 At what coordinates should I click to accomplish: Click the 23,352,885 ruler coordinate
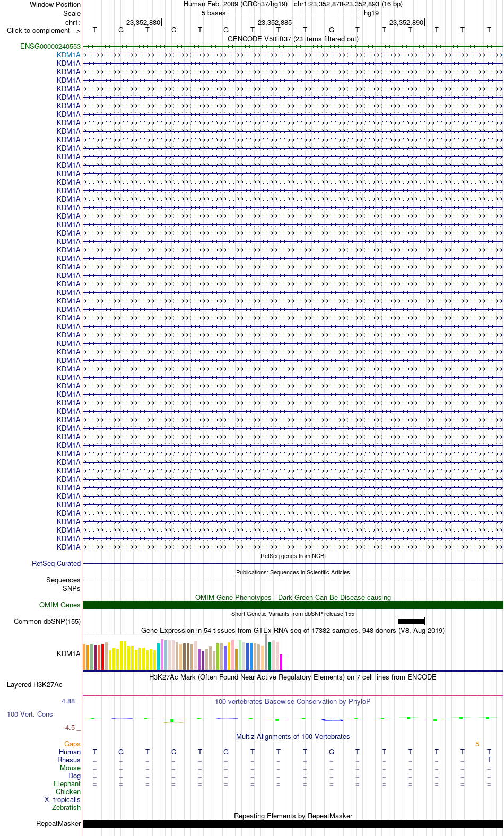pyautogui.click(x=275, y=23)
